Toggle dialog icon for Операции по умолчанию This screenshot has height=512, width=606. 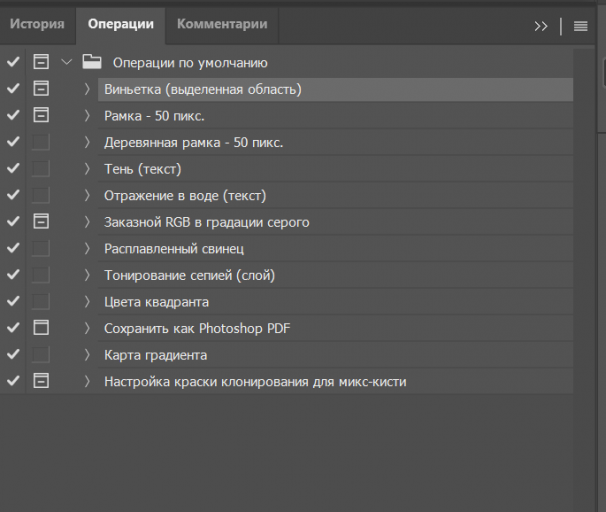[x=41, y=62]
